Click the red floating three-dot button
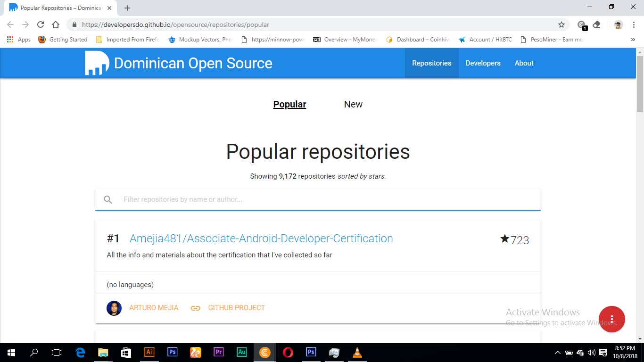 [612, 319]
